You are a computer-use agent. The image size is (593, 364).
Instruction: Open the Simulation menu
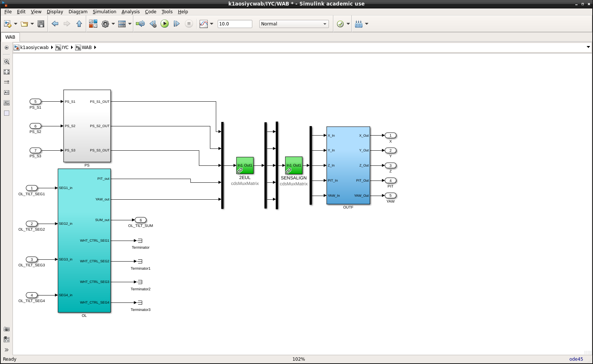point(104,12)
